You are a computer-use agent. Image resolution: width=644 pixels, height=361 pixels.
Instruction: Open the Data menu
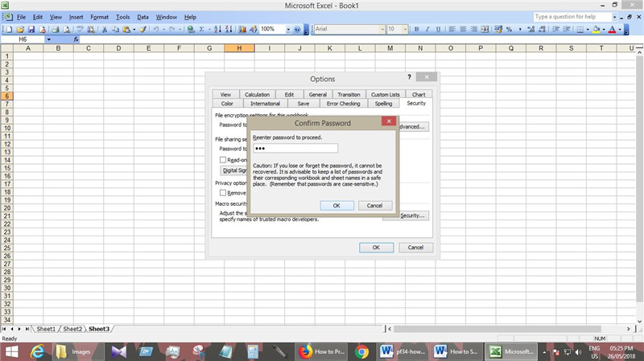[142, 17]
